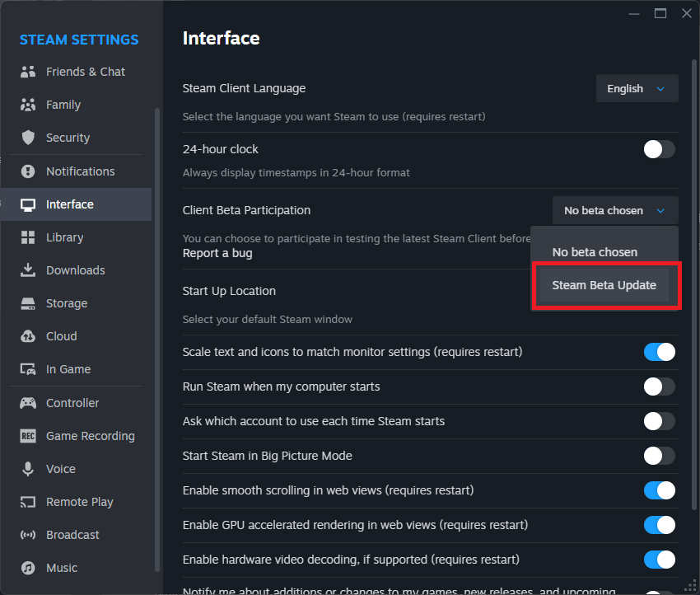This screenshot has height=595, width=700.
Task: Click the STEAM SETTINGS heading
Action: 79,40
